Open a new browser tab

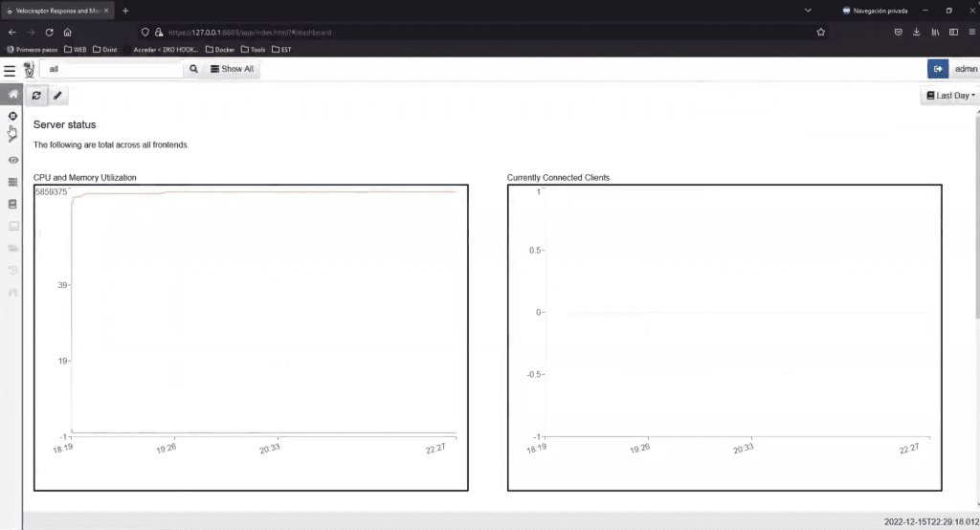125,11
